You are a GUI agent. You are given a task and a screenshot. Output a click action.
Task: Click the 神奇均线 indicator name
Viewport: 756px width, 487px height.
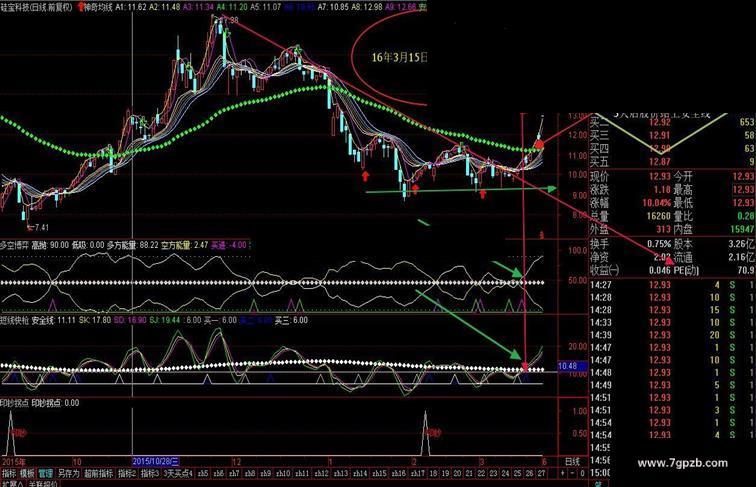tap(99, 7)
